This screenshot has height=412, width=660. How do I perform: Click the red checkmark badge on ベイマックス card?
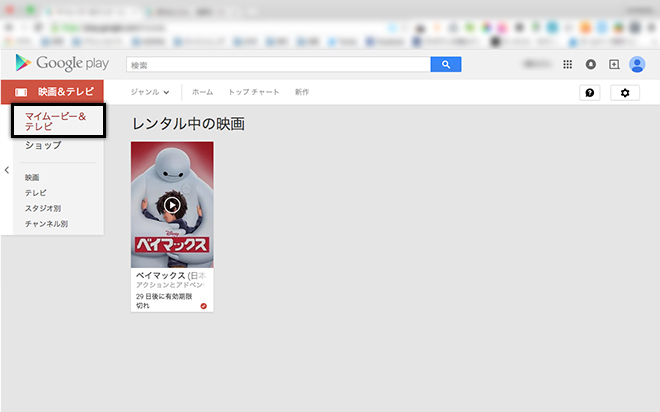204,306
